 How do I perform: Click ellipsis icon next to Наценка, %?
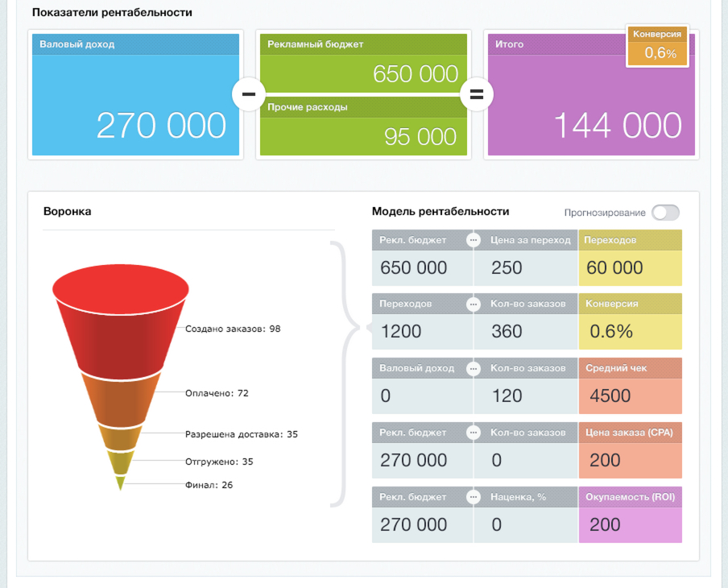[x=474, y=497]
